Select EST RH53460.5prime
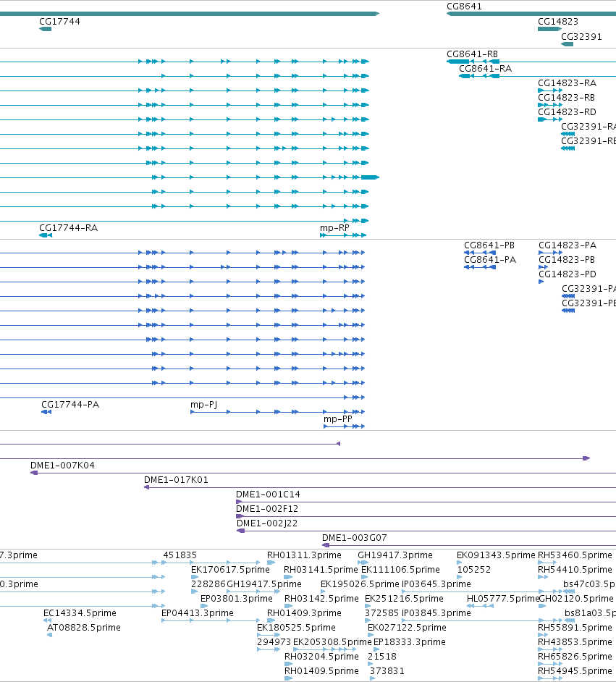616x682 pixels. pos(575,555)
